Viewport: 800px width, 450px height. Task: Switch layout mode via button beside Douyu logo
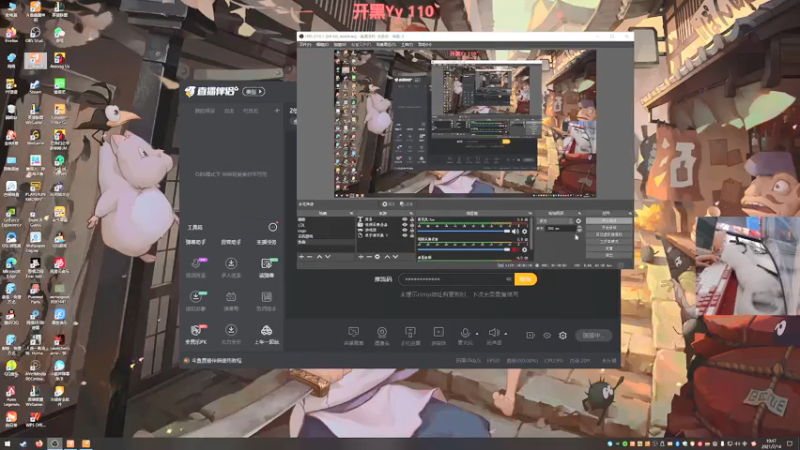tap(254, 92)
